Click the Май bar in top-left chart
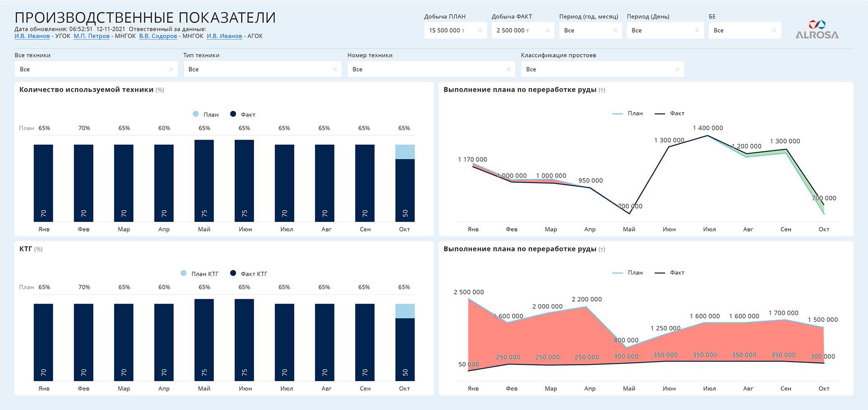868x410 pixels. pyautogui.click(x=204, y=181)
